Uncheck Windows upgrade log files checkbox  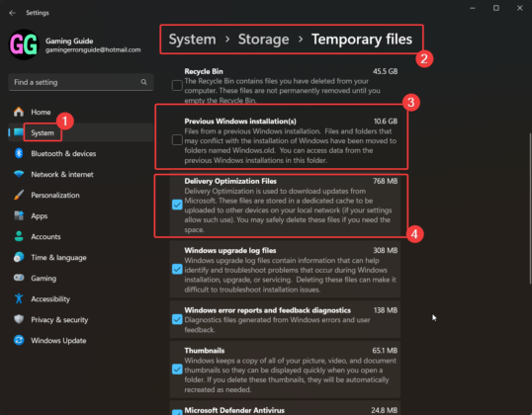point(177,269)
